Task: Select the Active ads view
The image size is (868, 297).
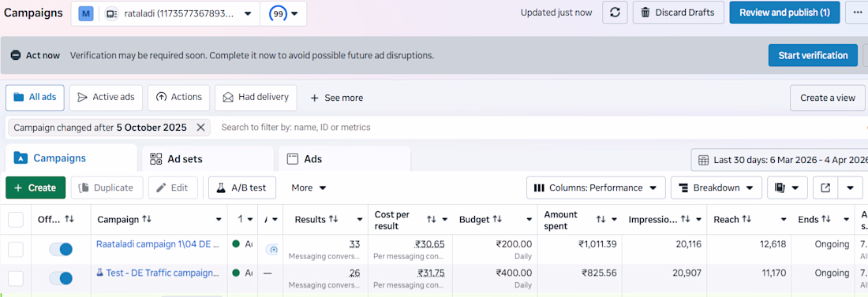Action: [x=106, y=98]
